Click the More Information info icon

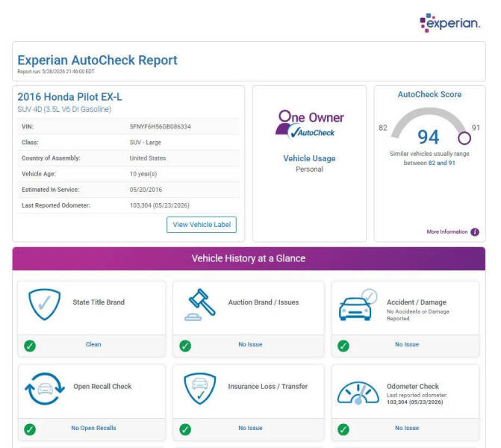click(475, 232)
